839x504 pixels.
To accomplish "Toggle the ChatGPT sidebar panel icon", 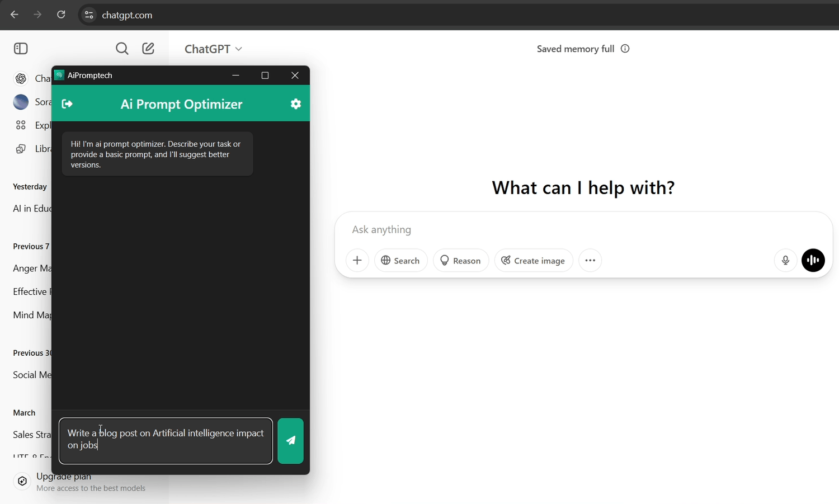I will (x=21, y=49).
